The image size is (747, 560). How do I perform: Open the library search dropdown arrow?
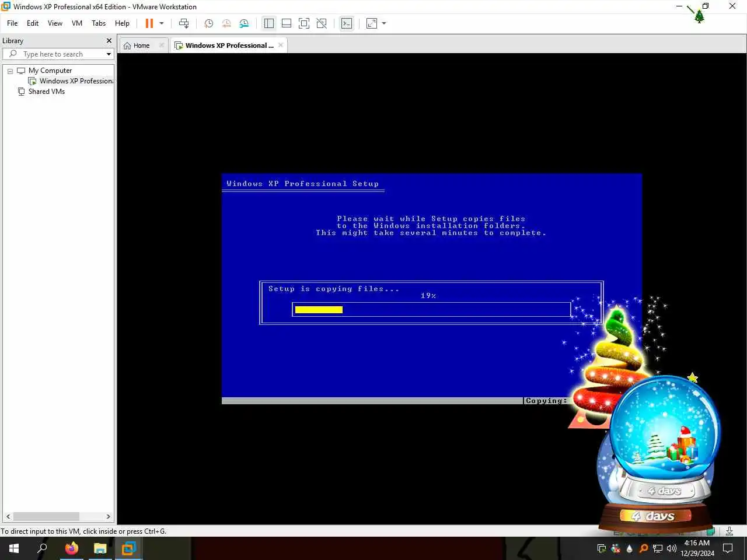[109, 54]
